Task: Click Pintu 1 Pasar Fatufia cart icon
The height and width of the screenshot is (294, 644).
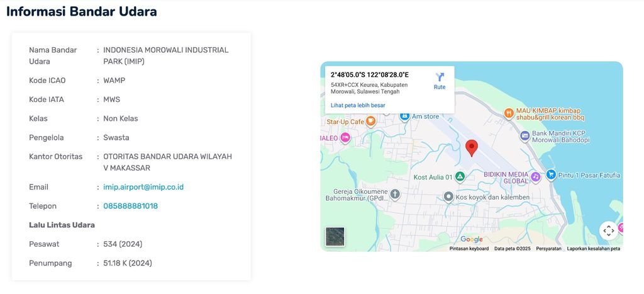Action: pyautogui.click(x=551, y=175)
